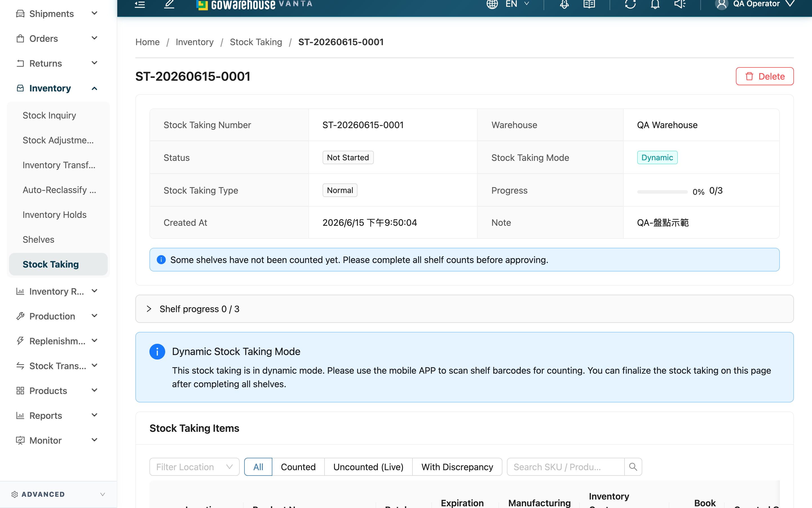Click the Returns arrow icon
Screen dimensions: 812x508
click(20, 63)
